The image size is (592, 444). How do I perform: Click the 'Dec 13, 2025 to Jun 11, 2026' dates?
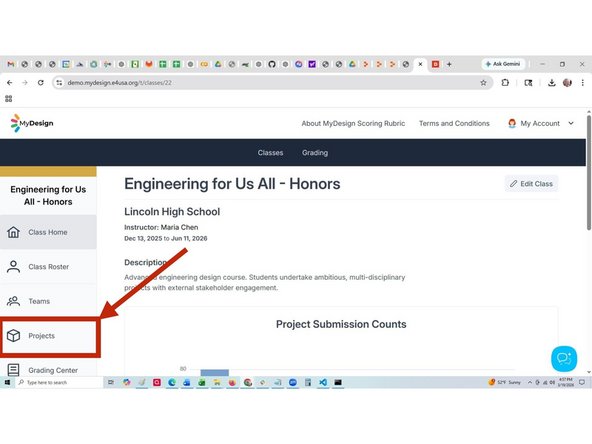(165, 239)
